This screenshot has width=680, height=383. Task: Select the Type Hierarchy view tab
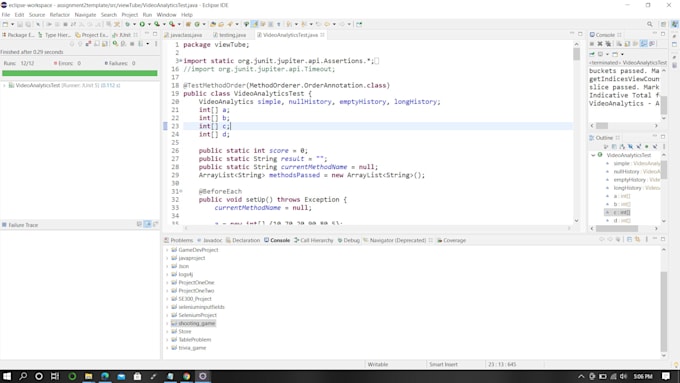(54, 35)
